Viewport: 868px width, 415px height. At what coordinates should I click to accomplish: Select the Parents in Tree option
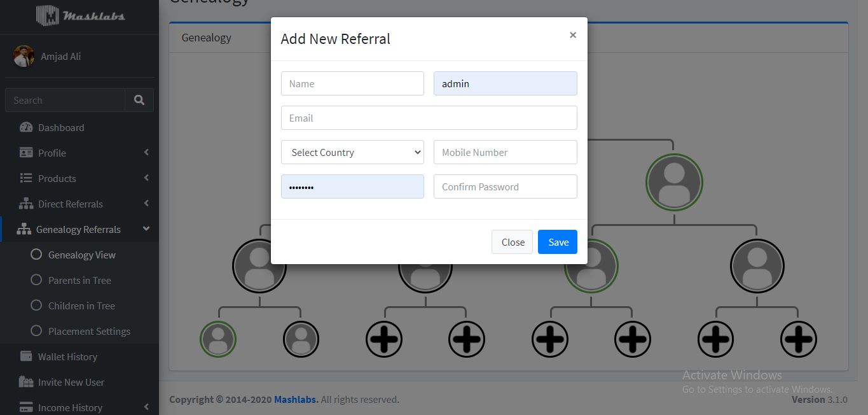36,280
